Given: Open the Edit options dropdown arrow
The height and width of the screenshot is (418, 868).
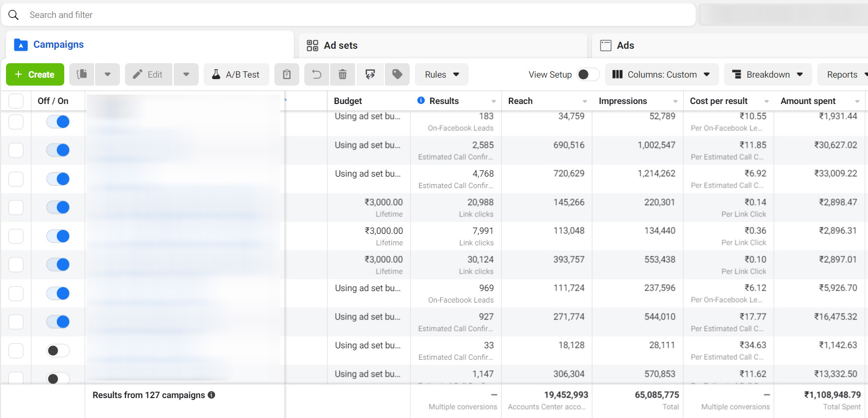Looking at the screenshot, I should coord(186,74).
